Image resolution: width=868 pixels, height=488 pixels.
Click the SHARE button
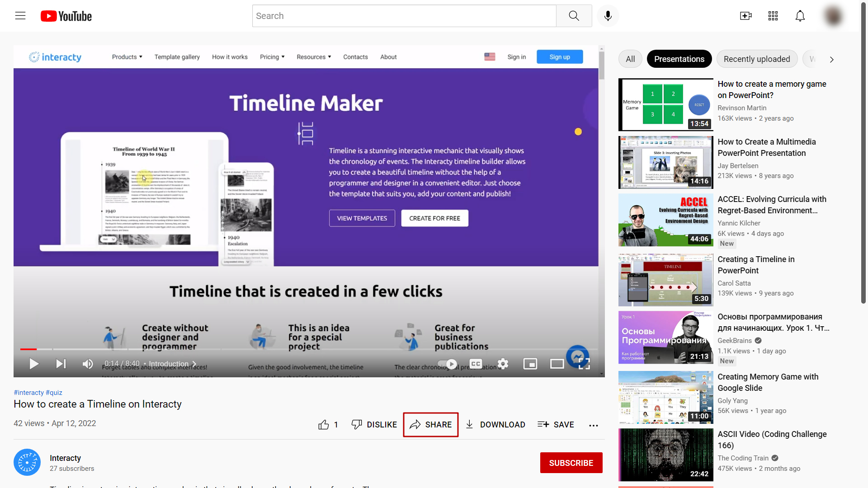[x=431, y=424]
